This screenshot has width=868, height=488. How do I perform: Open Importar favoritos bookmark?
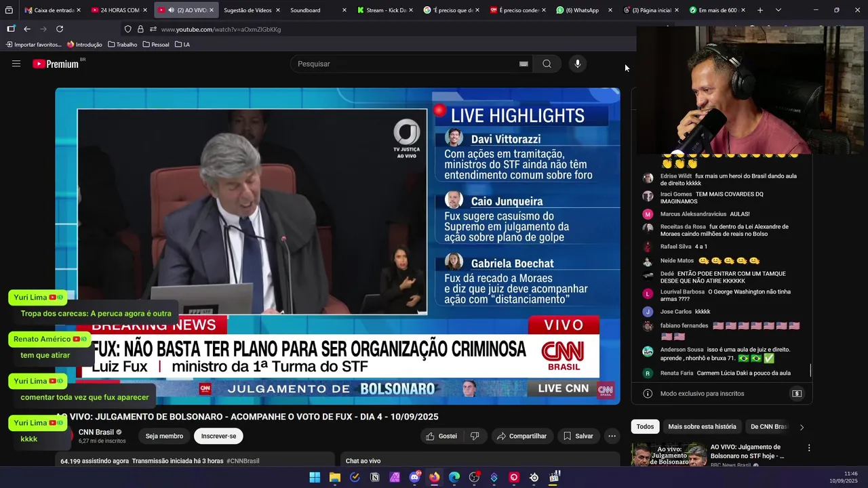point(33,45)
